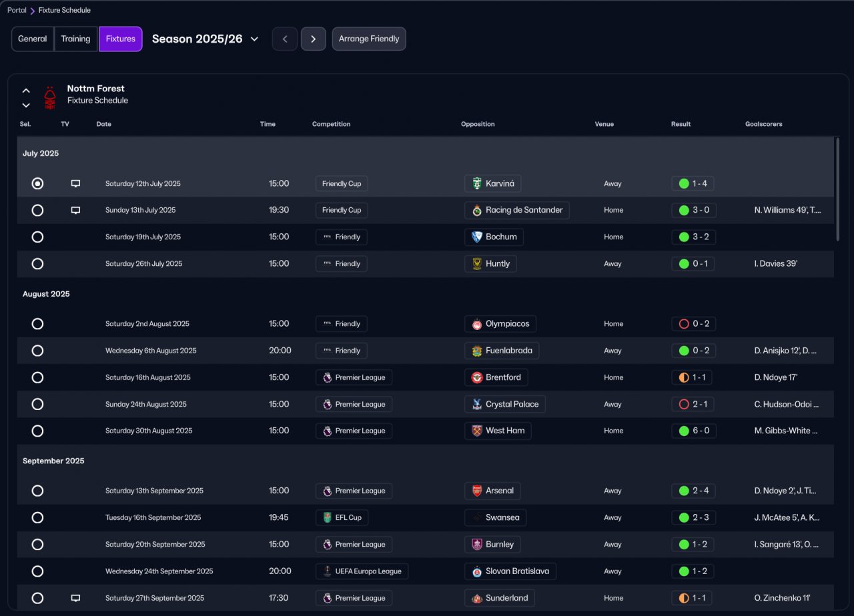
Task: Click the down chevron beside Nottm Forest
Action: pyautogui.click(x=26, y=105)
